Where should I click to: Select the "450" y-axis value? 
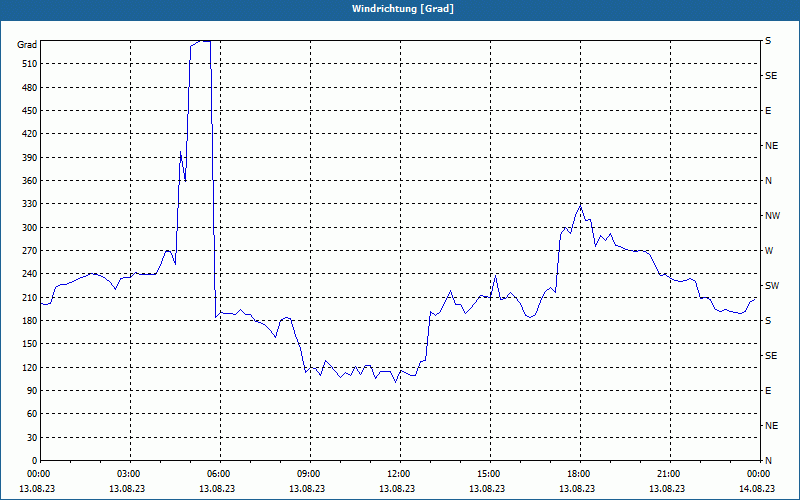coord(29,111)
